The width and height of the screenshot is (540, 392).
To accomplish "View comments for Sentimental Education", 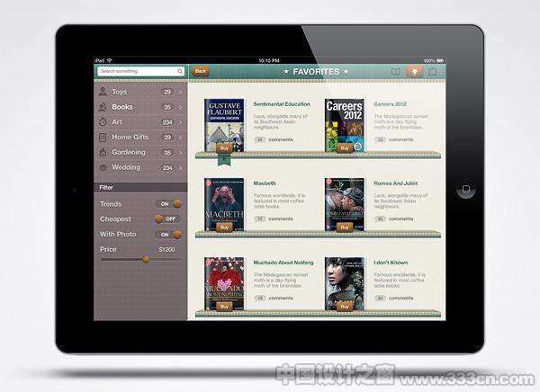I will coord(274,139).
